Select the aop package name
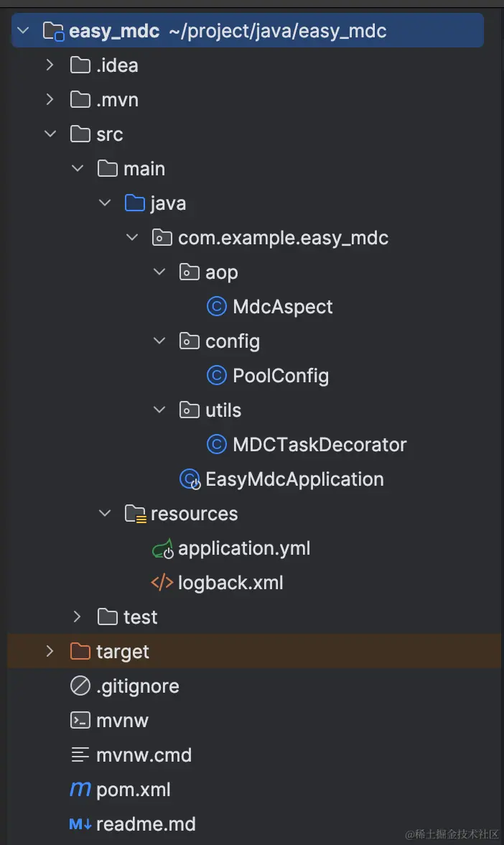The height and width of the screenshot is (845, 504). point(221,273)
